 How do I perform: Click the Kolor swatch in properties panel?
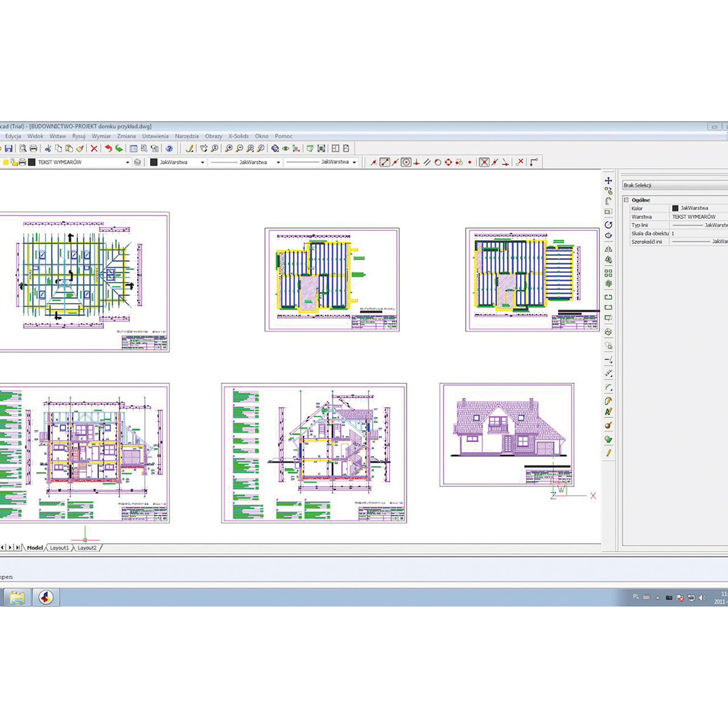click(675, 208)
